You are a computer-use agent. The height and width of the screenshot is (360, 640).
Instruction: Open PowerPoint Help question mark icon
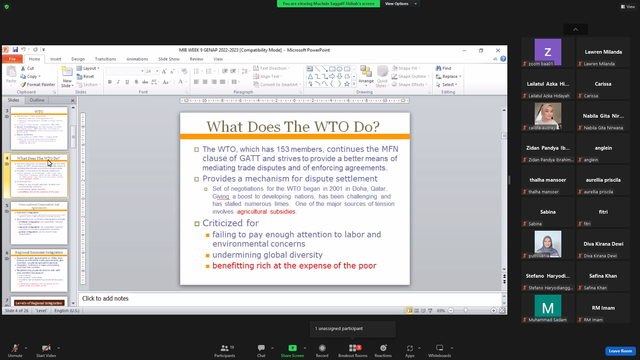(x=503, y=59)
